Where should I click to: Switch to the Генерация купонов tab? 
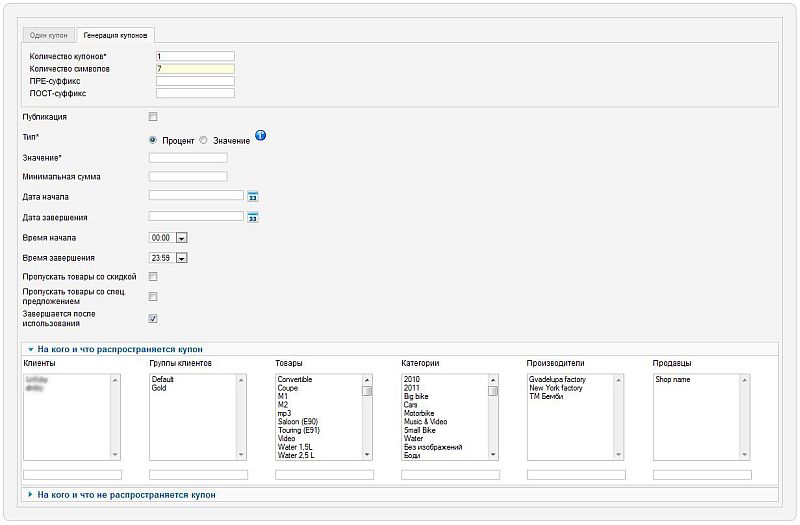[x=115, y=35]
